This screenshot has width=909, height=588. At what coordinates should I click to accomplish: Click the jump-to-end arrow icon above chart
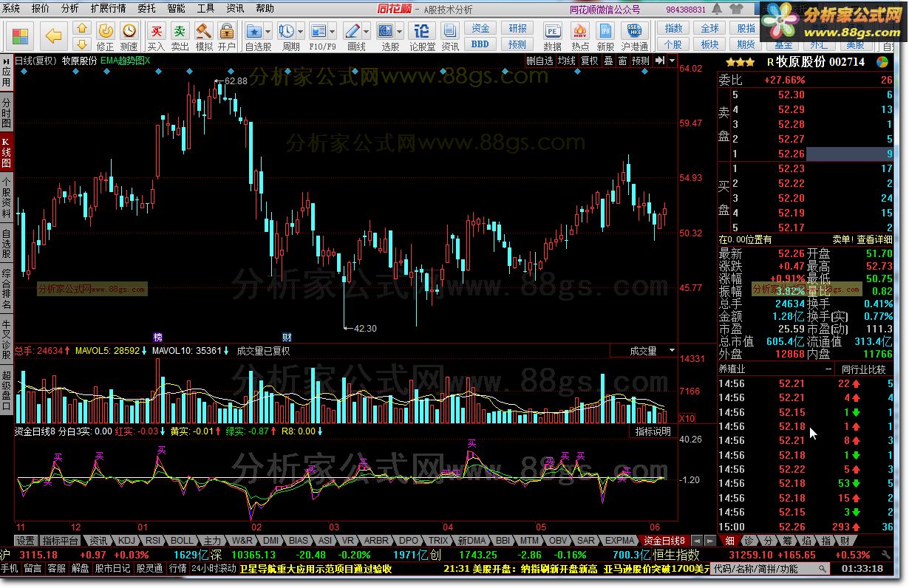click(x=660, y=61)
